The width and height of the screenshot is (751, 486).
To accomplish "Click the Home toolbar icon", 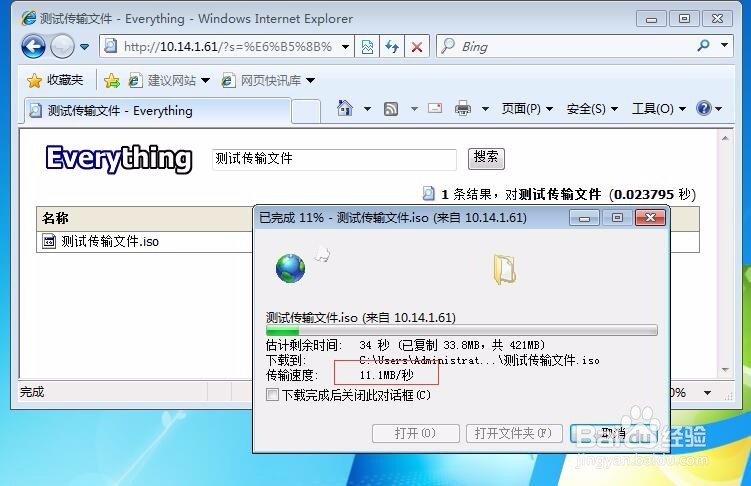I will point(345,108).
